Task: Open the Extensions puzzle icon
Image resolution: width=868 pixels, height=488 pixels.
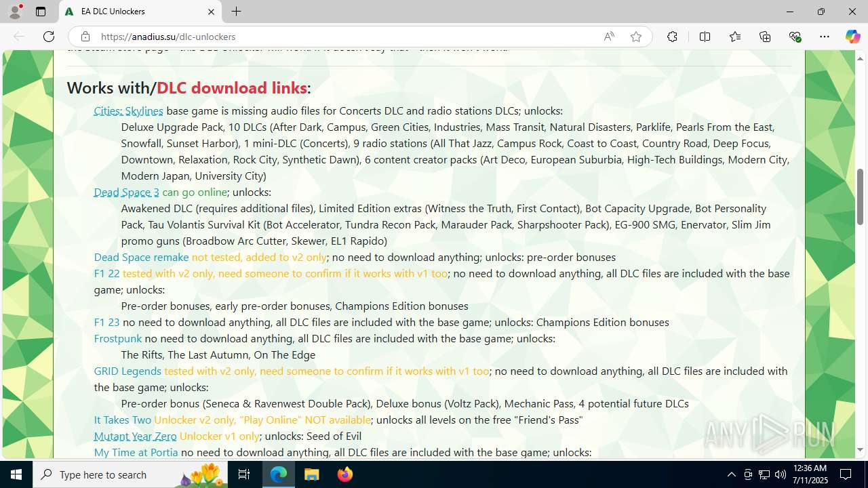Action: pos(672,37)
